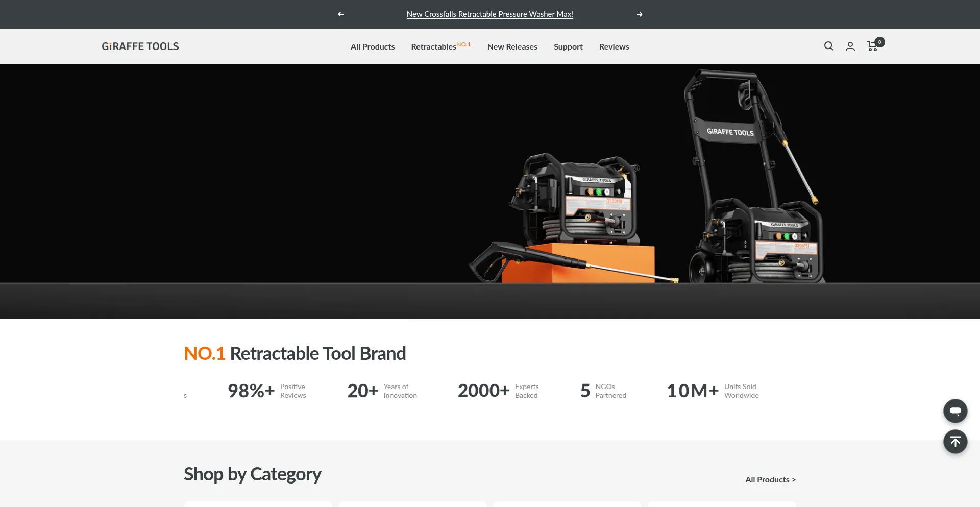
Task: Click the previous announcement arrow
Action: tap(341, 14)
